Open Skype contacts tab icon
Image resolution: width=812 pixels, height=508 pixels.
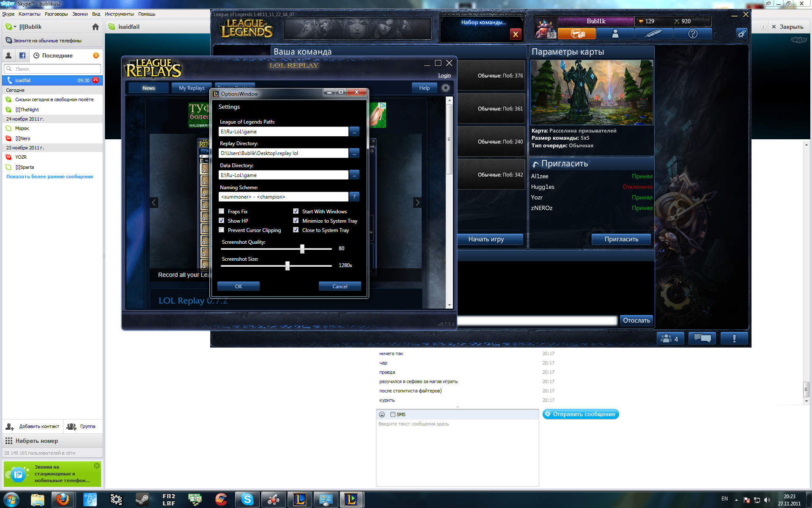coord(8,55)
